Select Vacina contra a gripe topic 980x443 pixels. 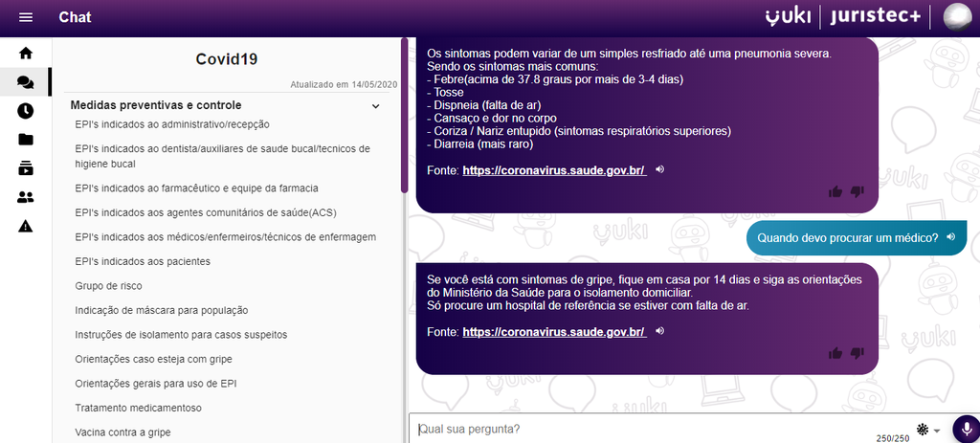[122, 432]
